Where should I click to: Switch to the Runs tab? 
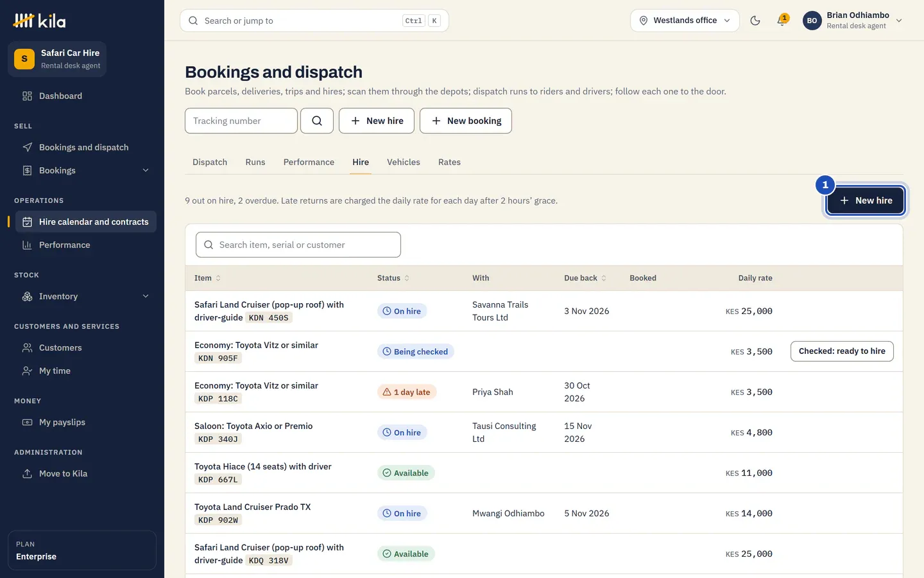[255, 162]
